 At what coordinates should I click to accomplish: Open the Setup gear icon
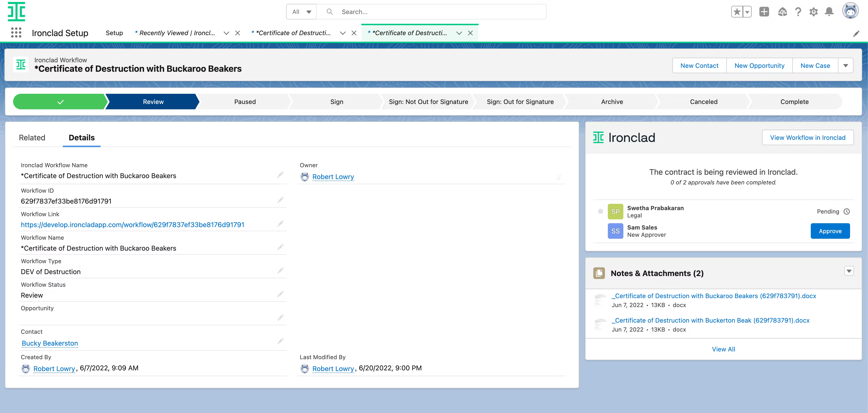pyautogui.click(x=813, y=12)
